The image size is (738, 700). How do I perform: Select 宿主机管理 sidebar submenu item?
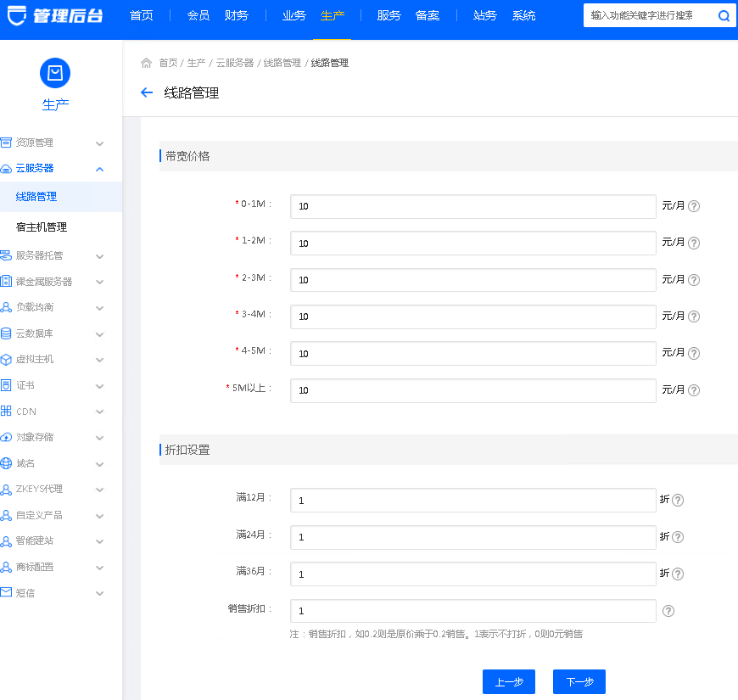(61, 227)
